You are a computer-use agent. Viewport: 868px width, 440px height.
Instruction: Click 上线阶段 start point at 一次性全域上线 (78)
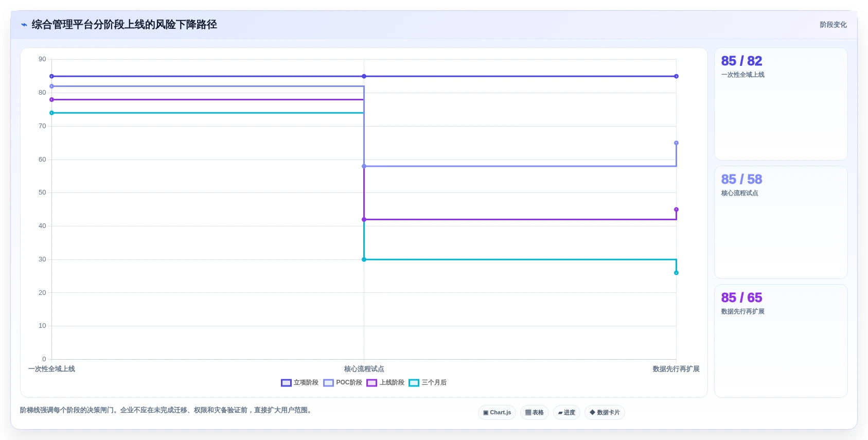coord(51,100)
